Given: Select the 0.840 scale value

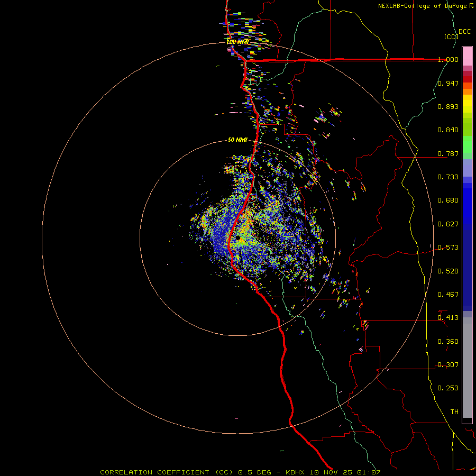Looking at the screenshot, I should [448, 130].
